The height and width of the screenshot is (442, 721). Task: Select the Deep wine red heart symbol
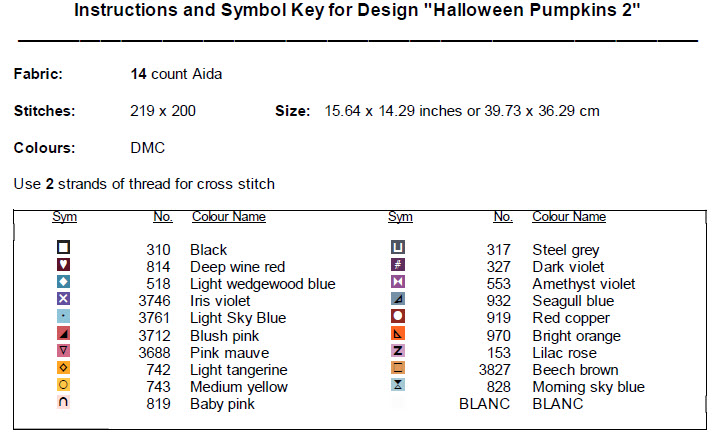click(x=64, y=265)
